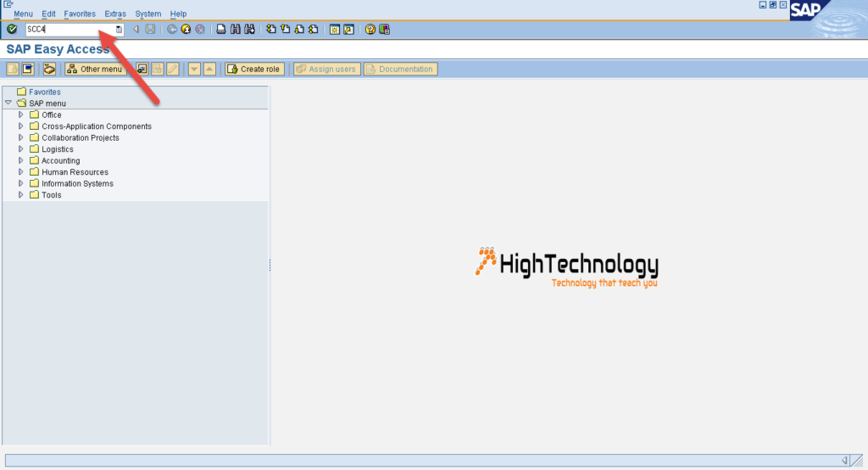The image size is (868, 470).
Task: Select the Human Resources entry text
Action: (x=75, y=172)
